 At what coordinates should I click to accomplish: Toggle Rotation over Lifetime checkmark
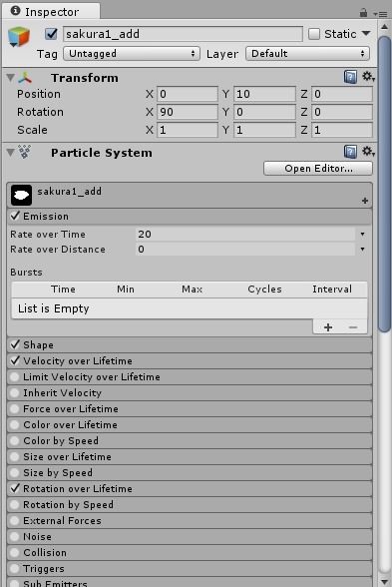click(15, 488)
